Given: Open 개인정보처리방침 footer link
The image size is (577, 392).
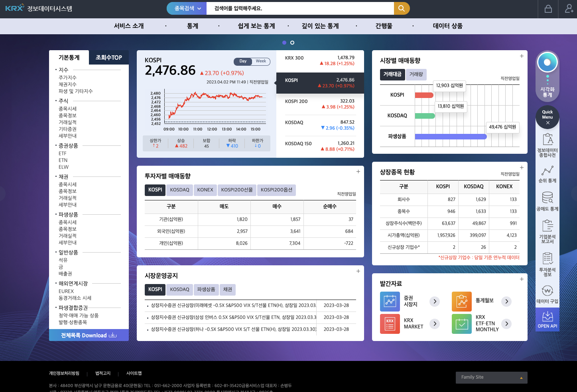Looking at the screenshot, I should pyautogui.click(x=64, y=373).
